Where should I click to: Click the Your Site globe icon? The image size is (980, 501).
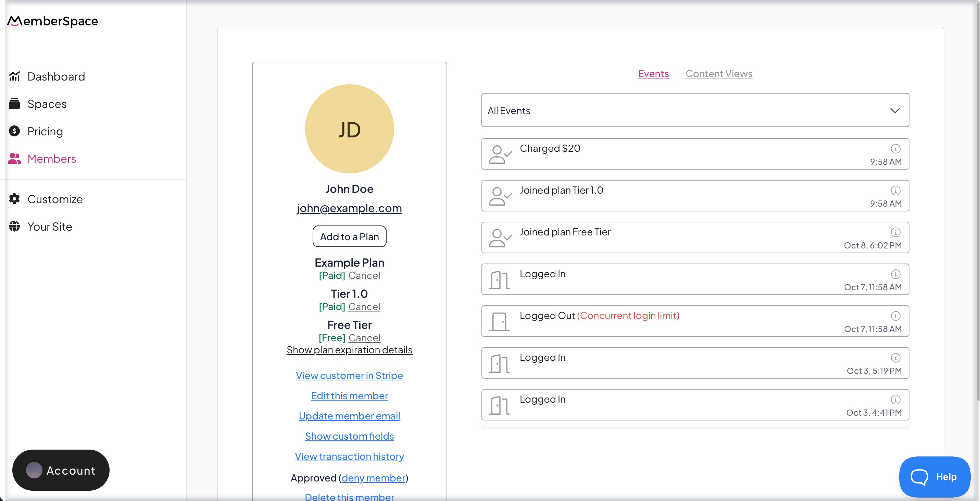pyautogui.click(x=14, y=226)
